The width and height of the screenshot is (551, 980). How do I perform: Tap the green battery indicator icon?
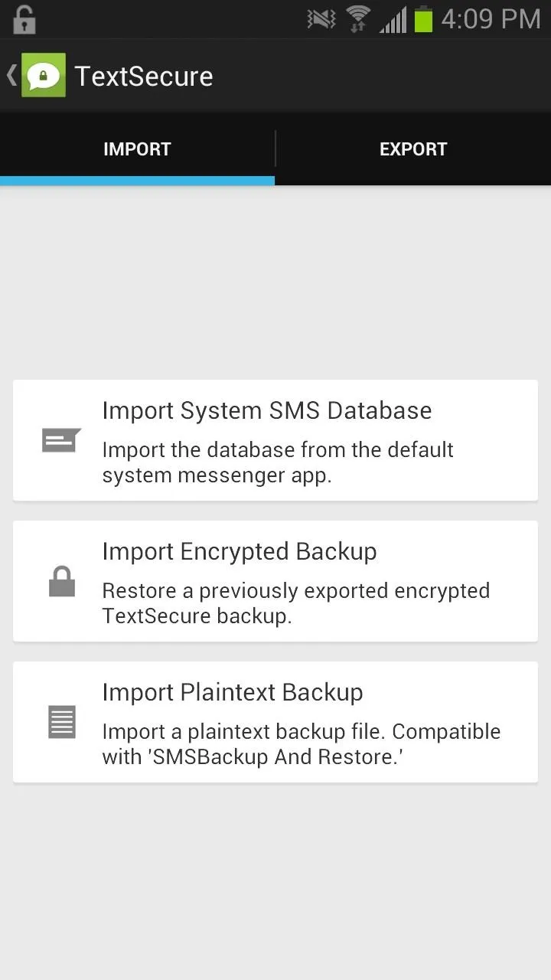[423, 19]
